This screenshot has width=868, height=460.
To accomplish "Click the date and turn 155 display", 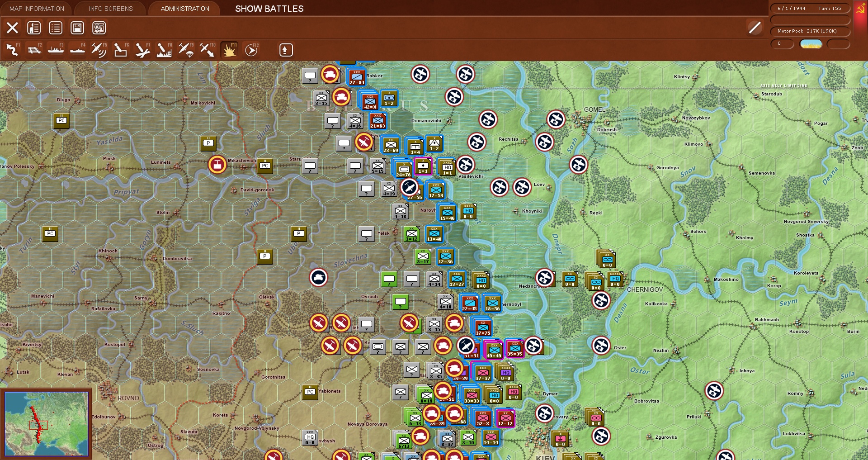I will click(x=810, y=8).
